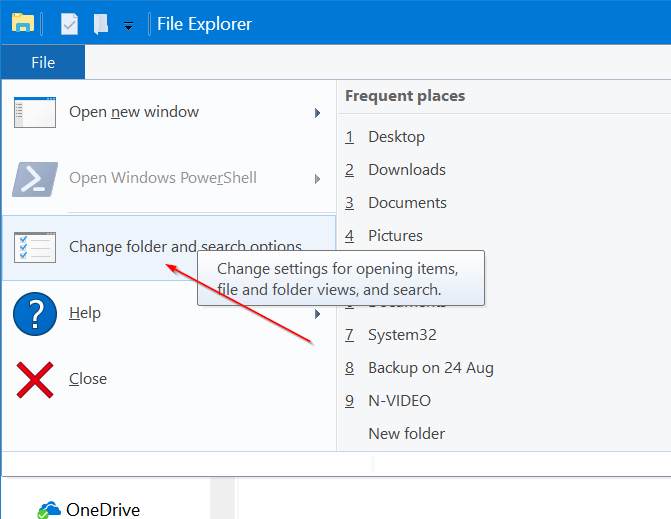Open the File tab
Screen dimensions: 671x519
pos(43,62)
